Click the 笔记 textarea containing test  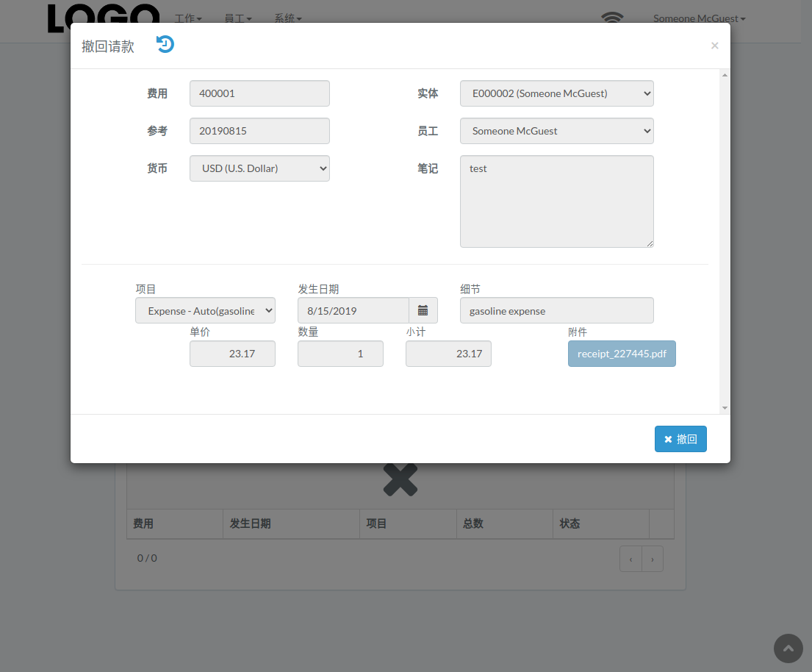coord(557,201)
